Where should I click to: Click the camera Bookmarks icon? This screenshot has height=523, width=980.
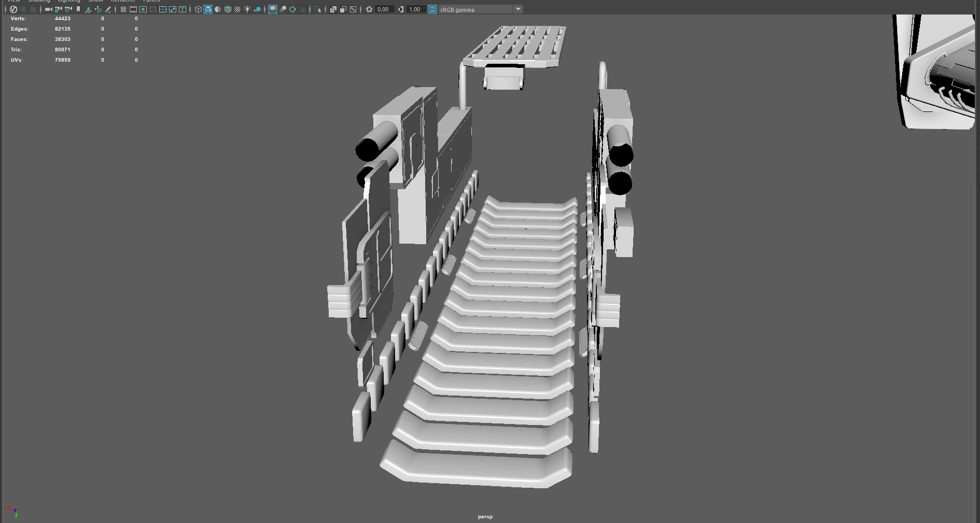point(78,9)
